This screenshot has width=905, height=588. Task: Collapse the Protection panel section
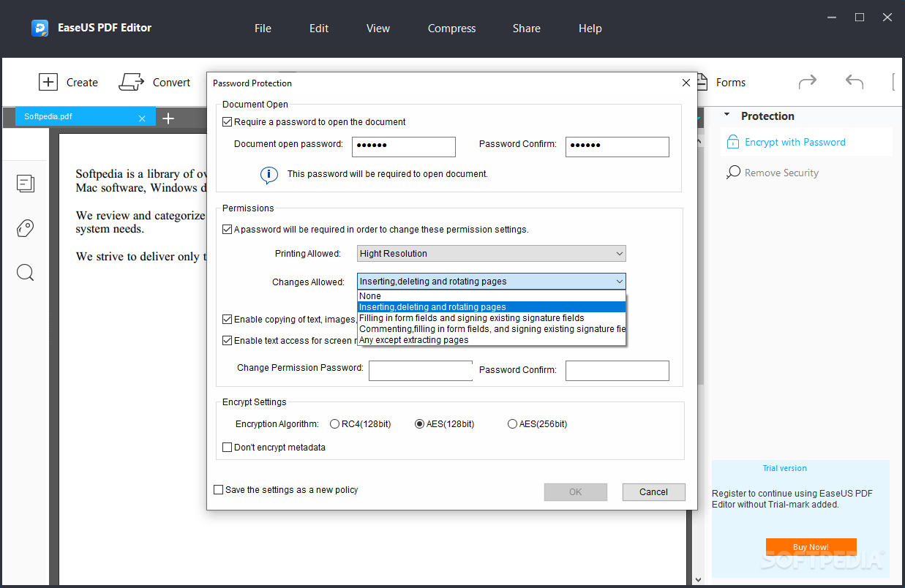[x=727, y=116]
